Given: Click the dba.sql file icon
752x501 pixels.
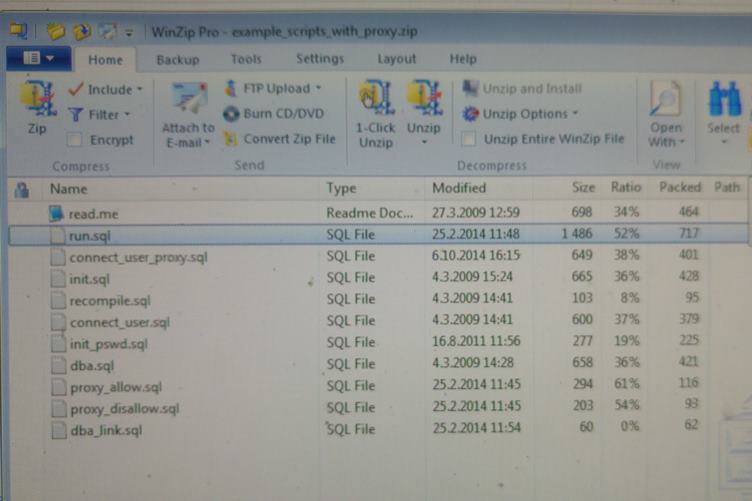Looking at the screenshot, I should [x=59, y=365].
